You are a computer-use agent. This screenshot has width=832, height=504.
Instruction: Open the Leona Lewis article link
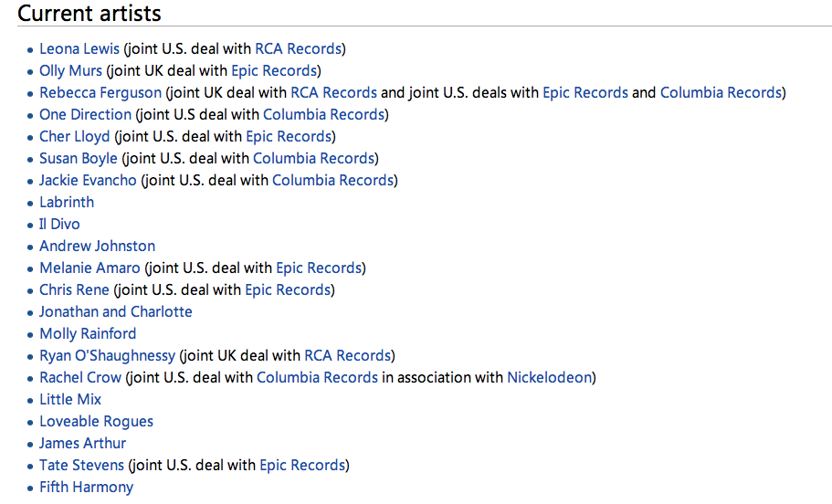(79, 48)
